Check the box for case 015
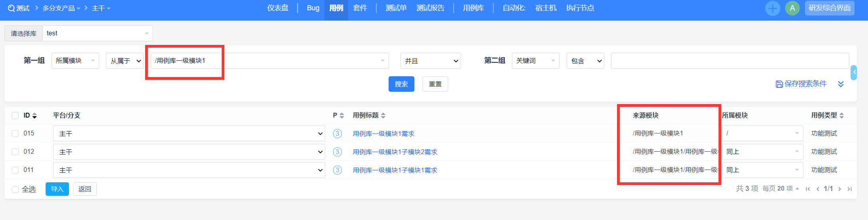 tap(15, 133)
